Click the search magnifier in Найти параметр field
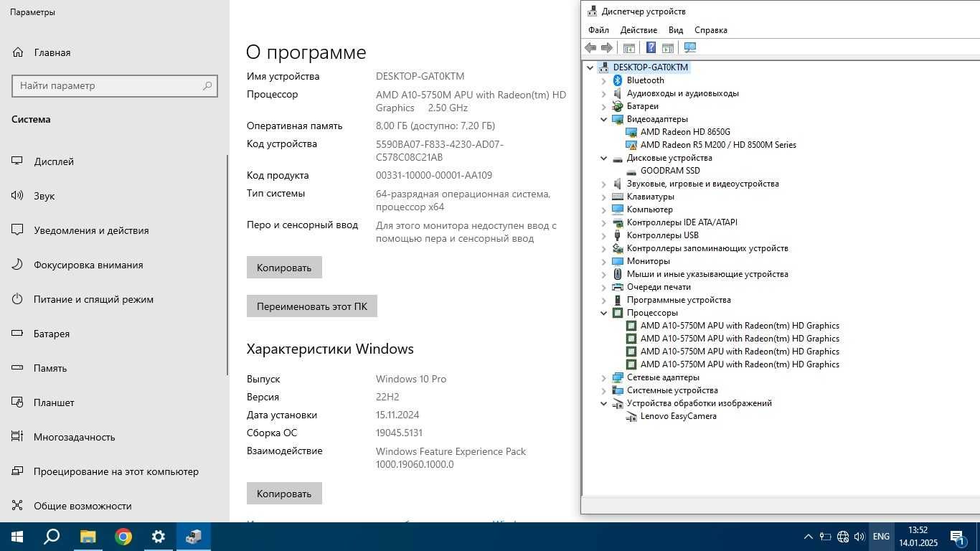This screenshot has width=980, height=551. tap(207, 85)
